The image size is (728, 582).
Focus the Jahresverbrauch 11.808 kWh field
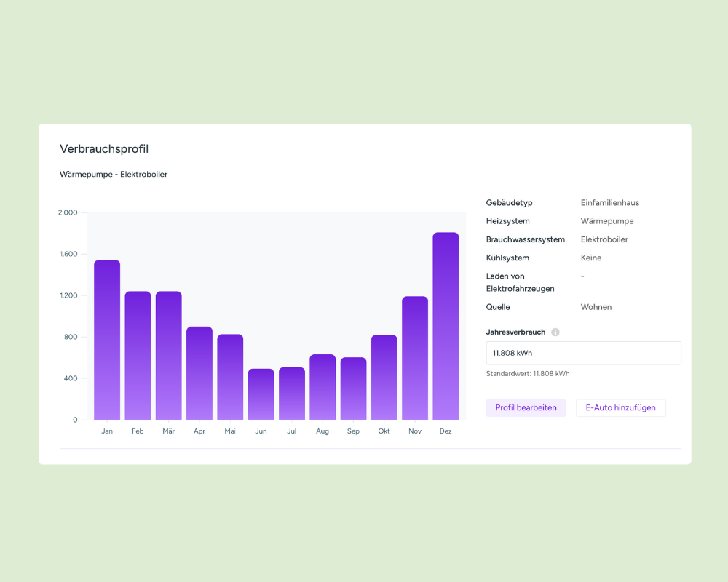[584, 353]
